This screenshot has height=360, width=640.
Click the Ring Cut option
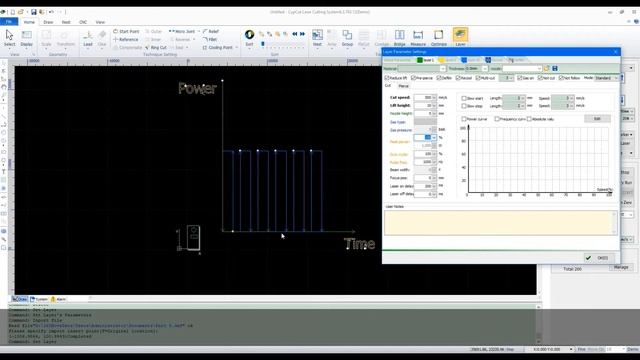156,48
